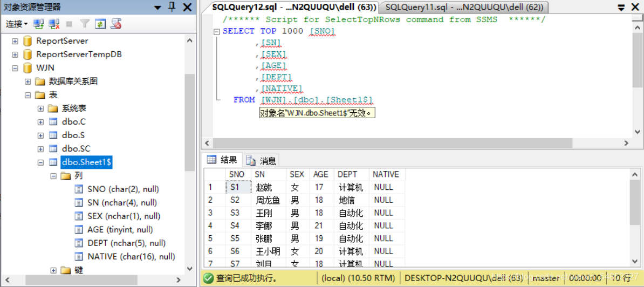Click the refresh icon in Object Explorer
The image size is (644, 287).
pyautogui.click(x=100, y=24)
